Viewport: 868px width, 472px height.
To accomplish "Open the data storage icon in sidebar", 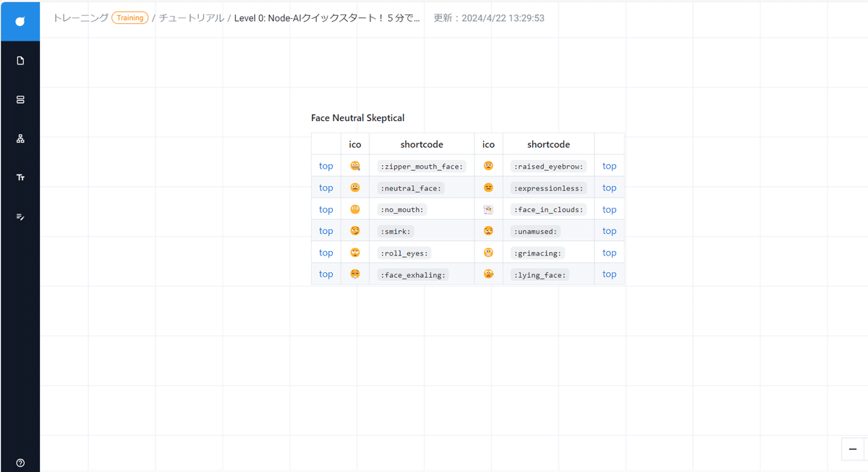I will coord(20,100).
